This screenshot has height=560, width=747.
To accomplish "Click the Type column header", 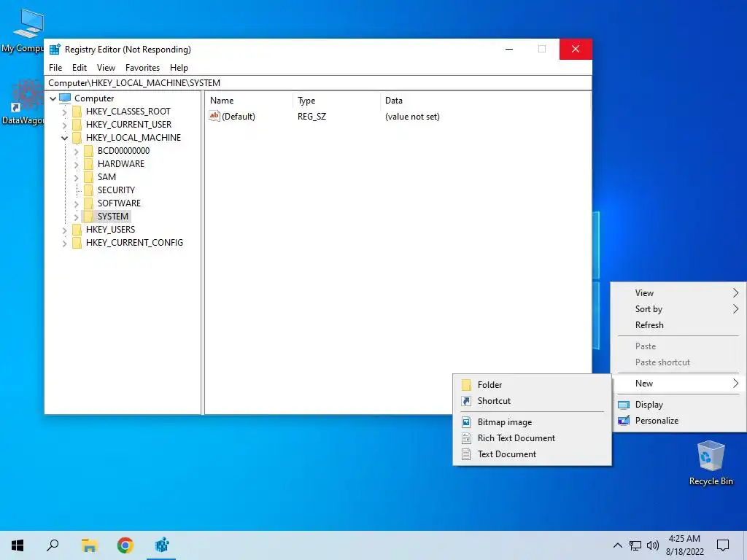I will pyautogui.click(x=336, y=101).
